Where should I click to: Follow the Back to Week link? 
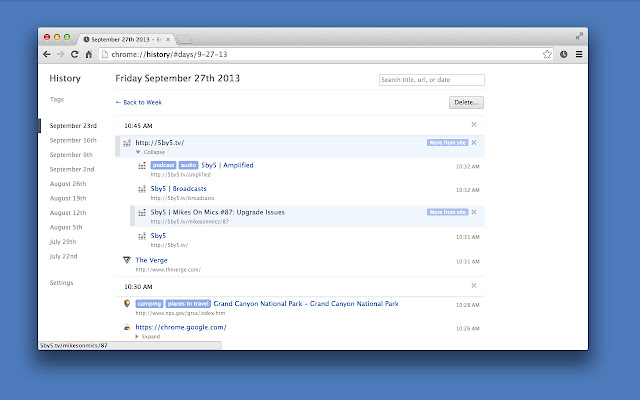click(x=139, y=102)
